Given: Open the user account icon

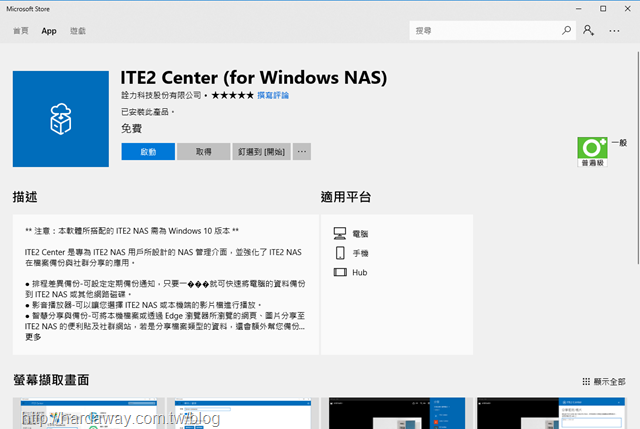Looking at the screenshot, I should tap(588, 31).
